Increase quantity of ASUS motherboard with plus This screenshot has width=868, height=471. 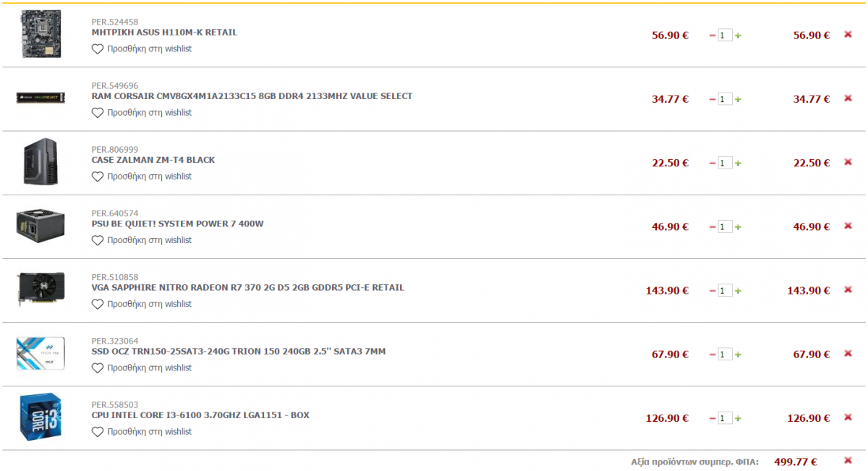(738, 35)
